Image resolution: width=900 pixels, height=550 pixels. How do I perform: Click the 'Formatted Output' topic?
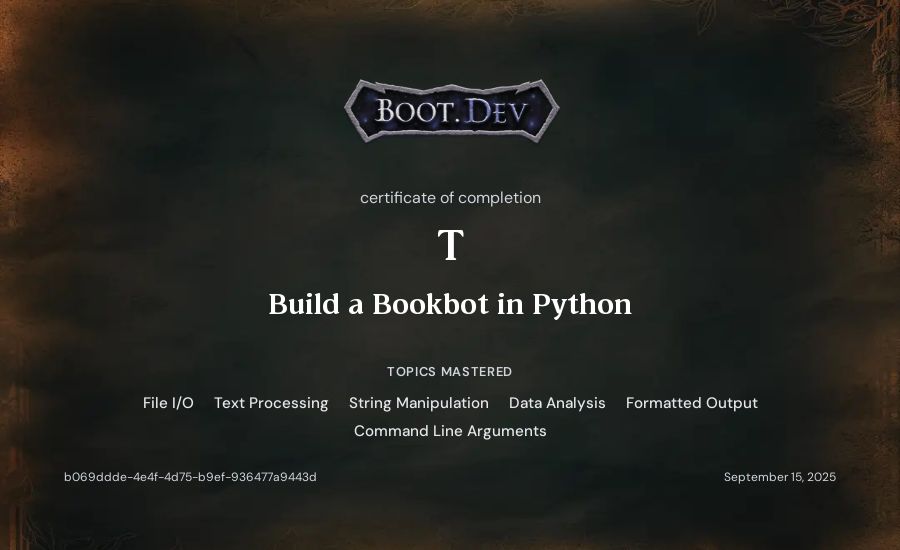(692, 403)
